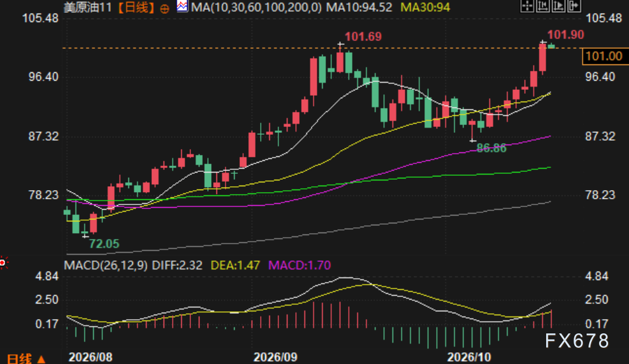Click the 101.90 high price annotation

566,35
